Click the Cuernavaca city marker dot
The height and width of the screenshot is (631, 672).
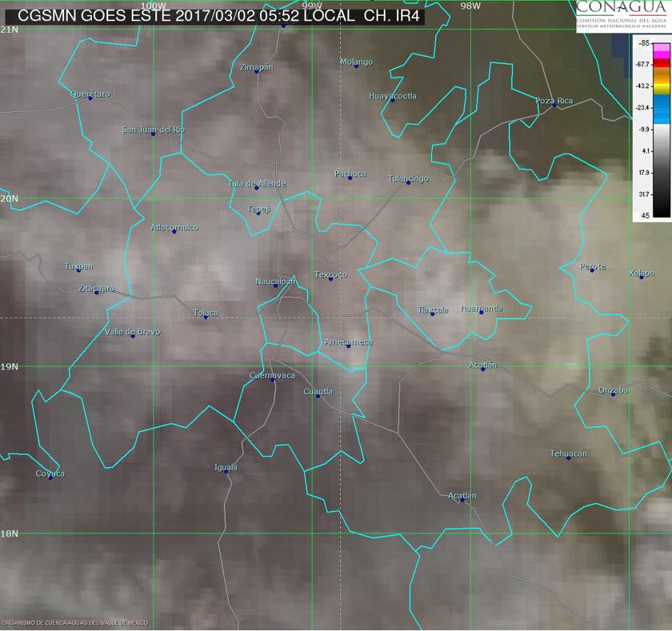tap(273, 380)
